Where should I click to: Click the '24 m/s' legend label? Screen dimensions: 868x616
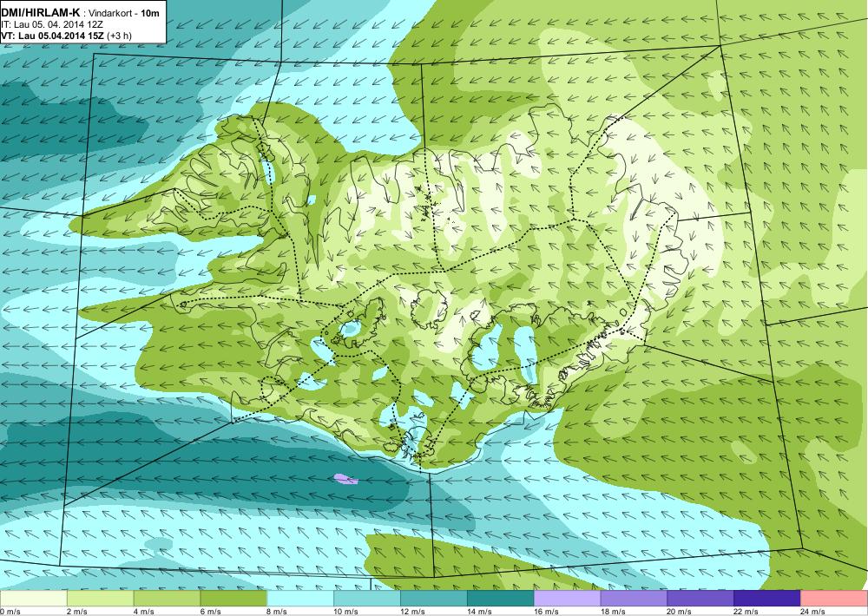tap(812, 612)
